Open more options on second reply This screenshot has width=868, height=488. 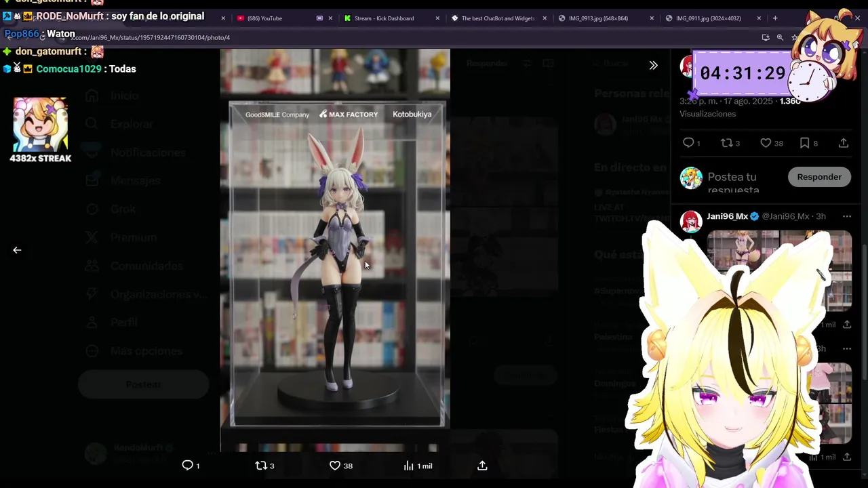(846, 348)
